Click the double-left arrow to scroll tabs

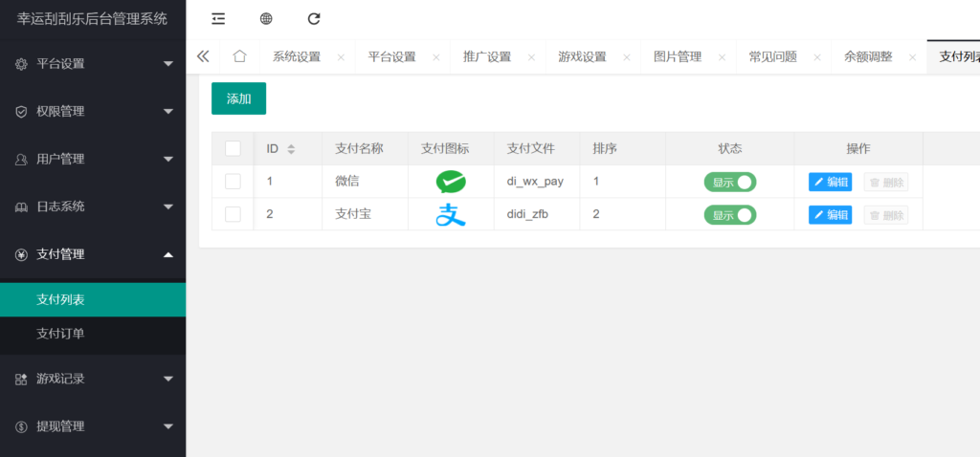203,56
